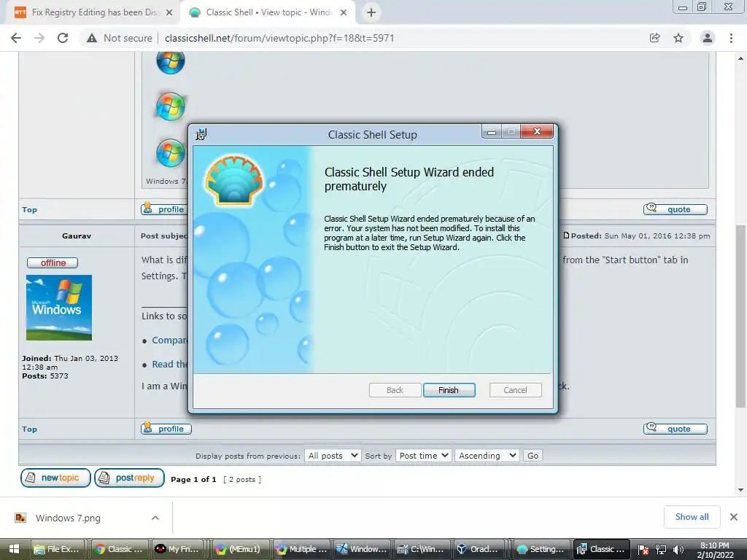Reload the current forum page
This screenshot has height=560, width=747.
coord(63,38)
